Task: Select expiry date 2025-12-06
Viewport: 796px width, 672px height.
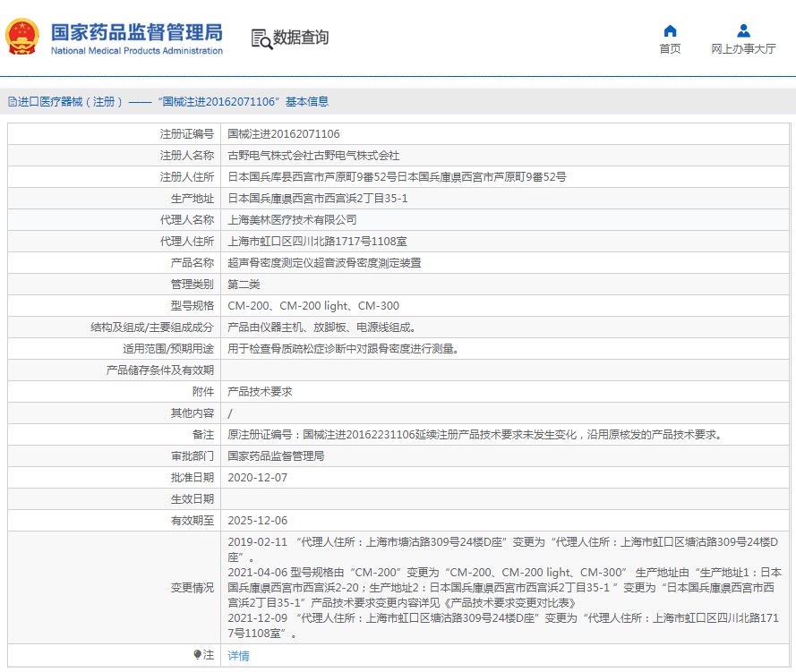Action: (257, 521)
